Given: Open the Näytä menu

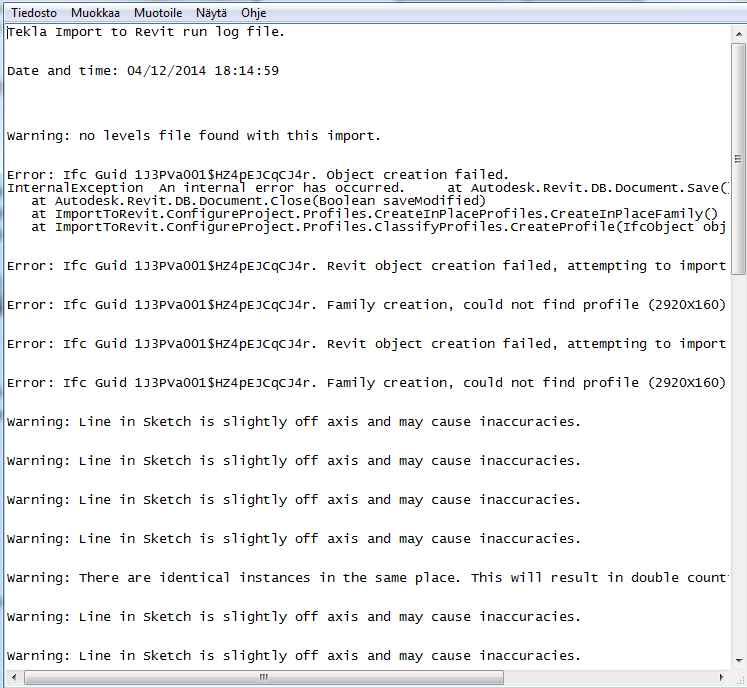Looking at the screenshot, I should (212, 13).
